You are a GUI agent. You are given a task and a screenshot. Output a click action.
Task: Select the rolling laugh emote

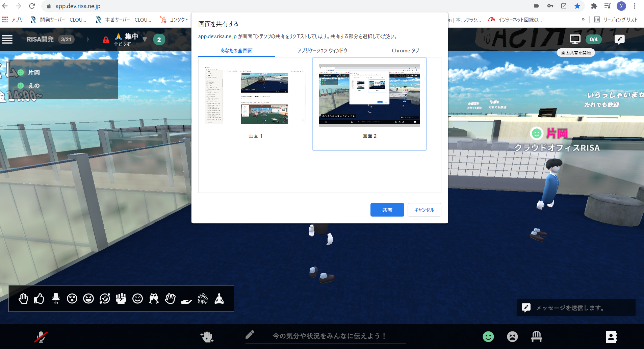pyautogui.click(x=105, y=299)
